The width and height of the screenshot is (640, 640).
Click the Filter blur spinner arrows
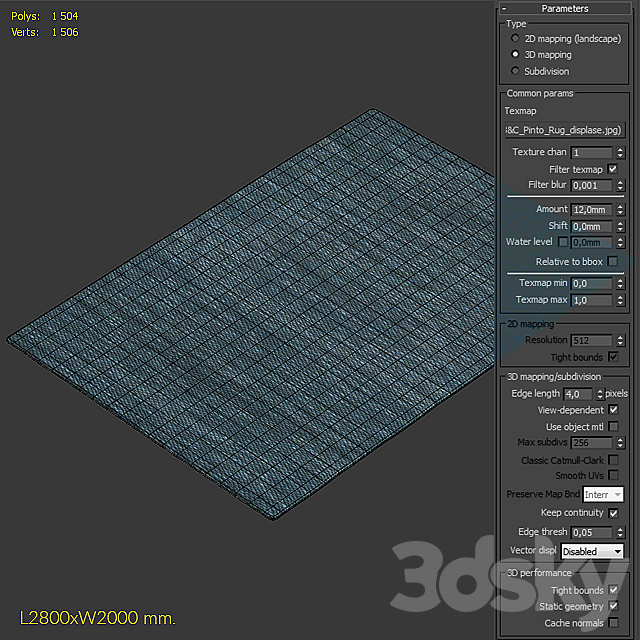[x=620, y=185]
